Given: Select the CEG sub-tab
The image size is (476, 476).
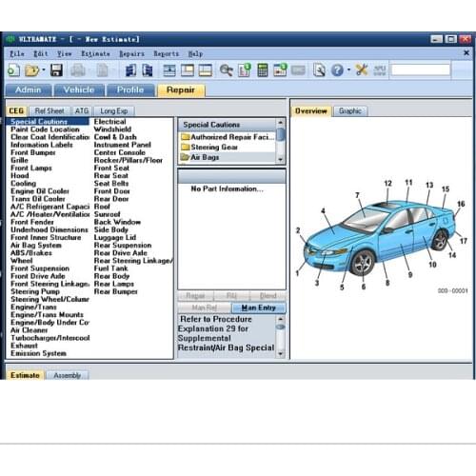Looking at the screenshot, I should click(16, 110).
